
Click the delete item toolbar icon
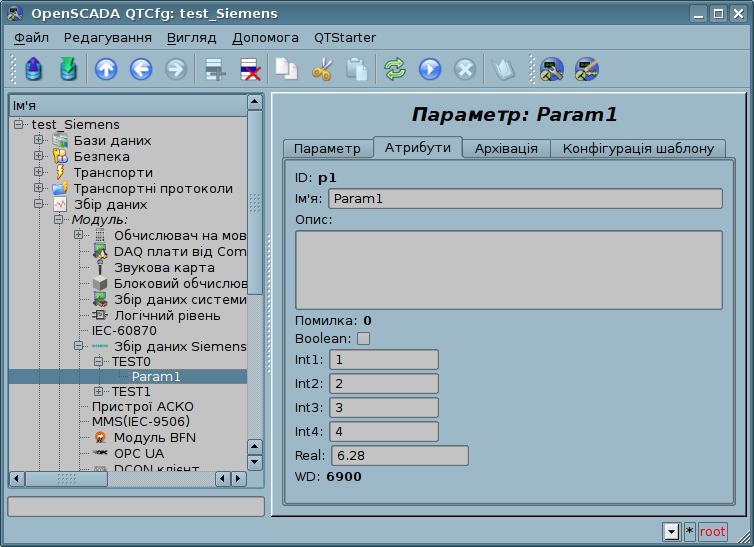(248, 69)
